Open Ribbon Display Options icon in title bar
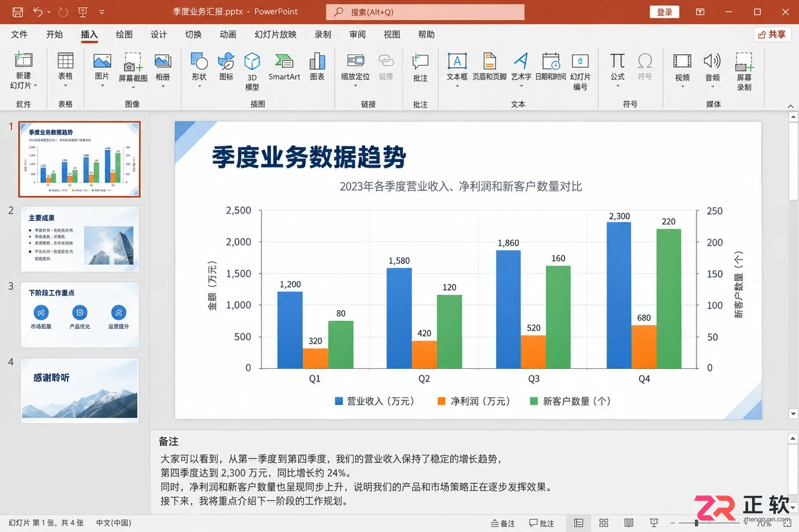Image resolution: width=799 pixels, height=532 pixels. point(700,12)
